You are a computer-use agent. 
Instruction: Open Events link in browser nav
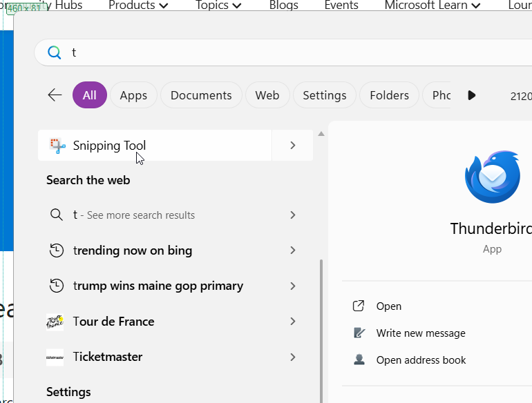coord(341,5)
